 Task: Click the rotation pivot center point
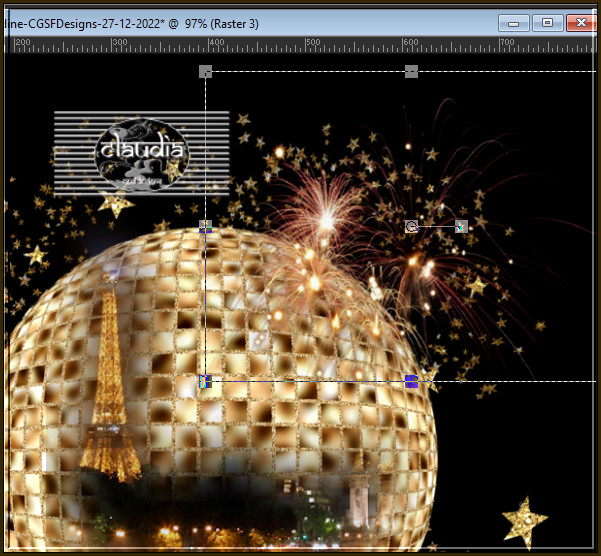pyautogui.click(x=411, y=226)
